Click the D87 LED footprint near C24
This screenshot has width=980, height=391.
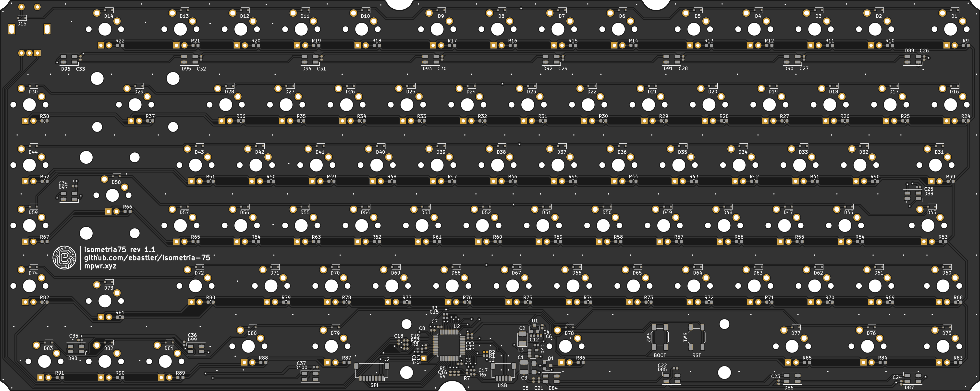pos(913,379)
